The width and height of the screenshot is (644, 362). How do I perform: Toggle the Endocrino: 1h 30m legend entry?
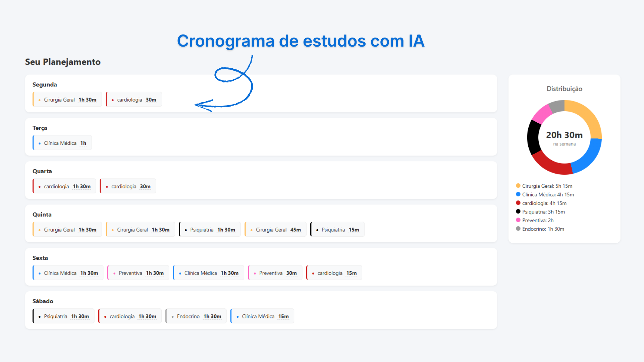point(543,229)
